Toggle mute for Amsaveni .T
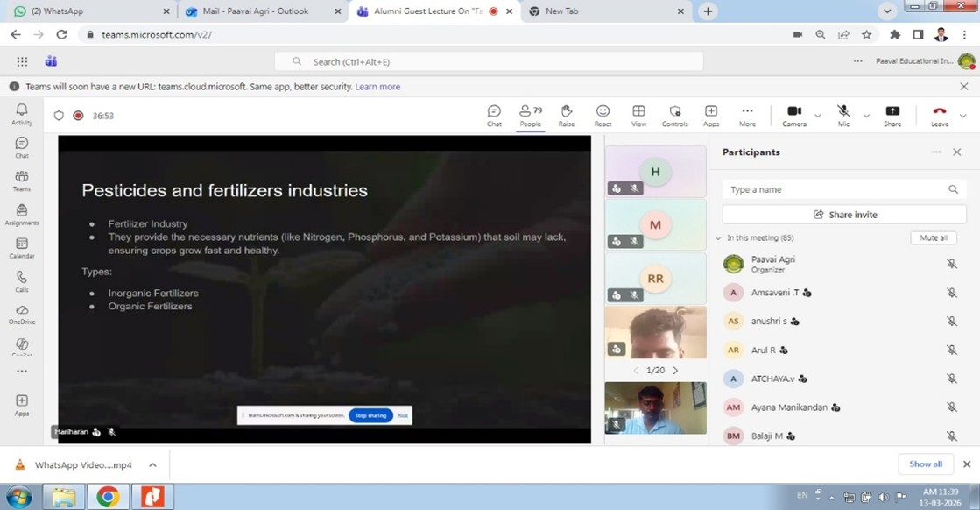980x510 pixels. [951, 293]
